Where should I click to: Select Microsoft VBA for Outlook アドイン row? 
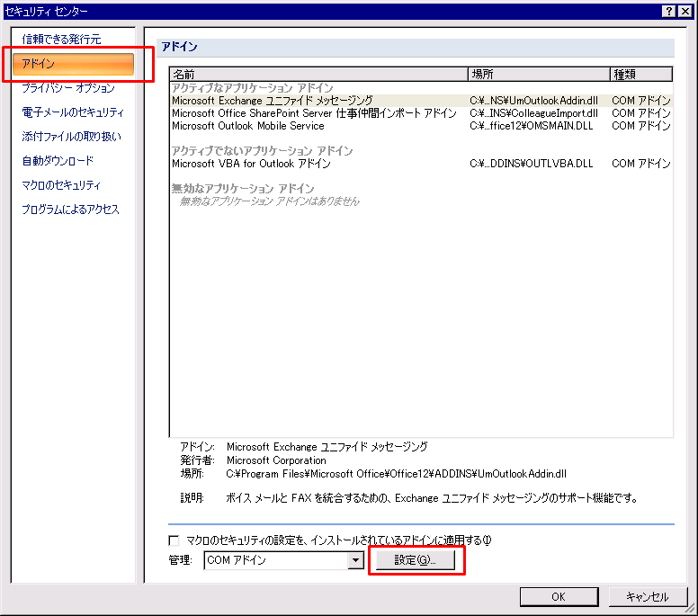click(x=421, y=164)
